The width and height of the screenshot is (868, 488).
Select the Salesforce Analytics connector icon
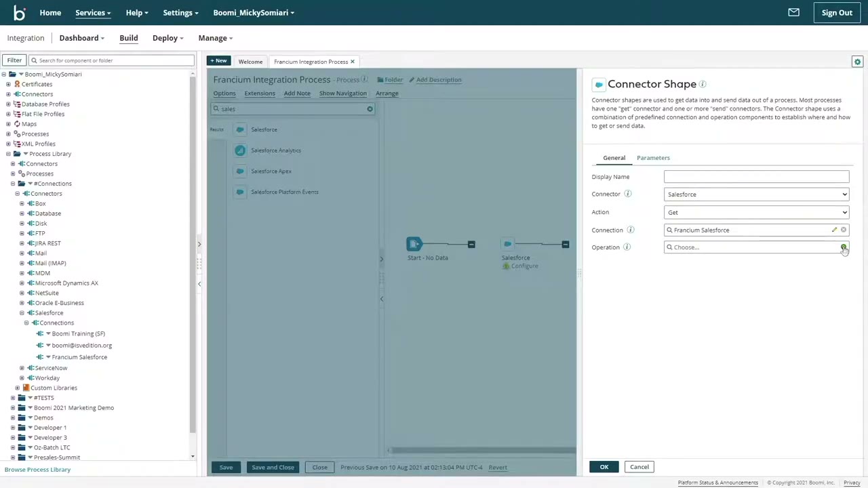(x=240, y=150)
